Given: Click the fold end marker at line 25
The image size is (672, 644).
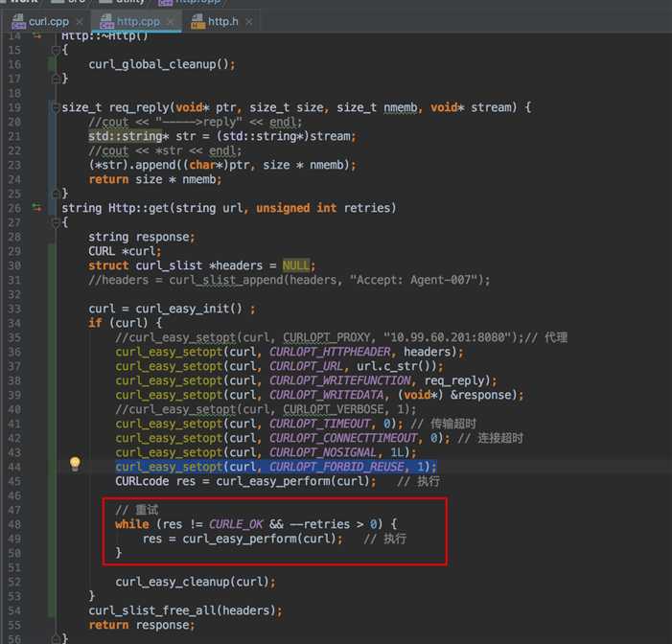Looking at the screenshot, I should click(x=56, y=195).
